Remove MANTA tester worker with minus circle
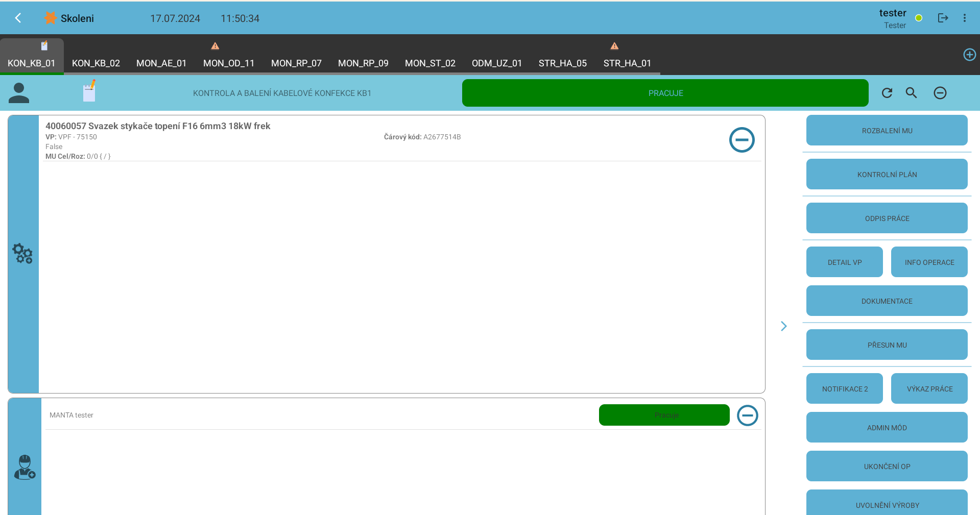The image size is (980, 515). (x=747, y=415)
